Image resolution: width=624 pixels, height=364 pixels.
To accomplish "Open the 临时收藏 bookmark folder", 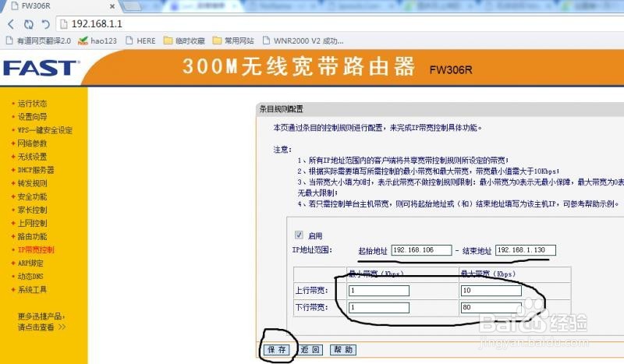I will (184, 41).
